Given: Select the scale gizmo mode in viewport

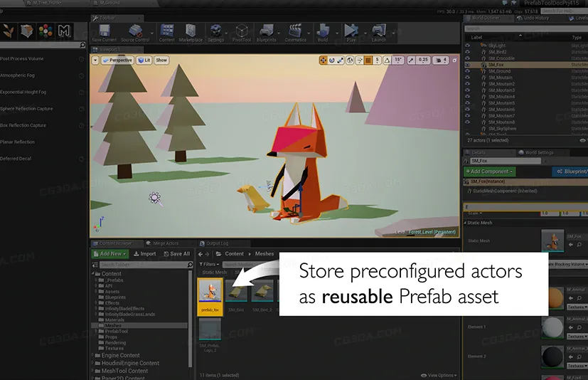Looking at the screenshot, I should point(340,60).
